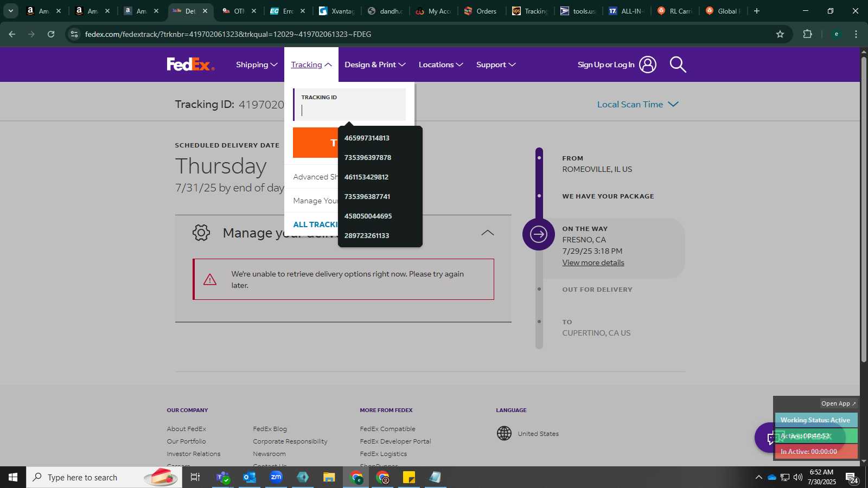Open the notification center icon
This screenshot has width=868, height=488.
[852, 478]
